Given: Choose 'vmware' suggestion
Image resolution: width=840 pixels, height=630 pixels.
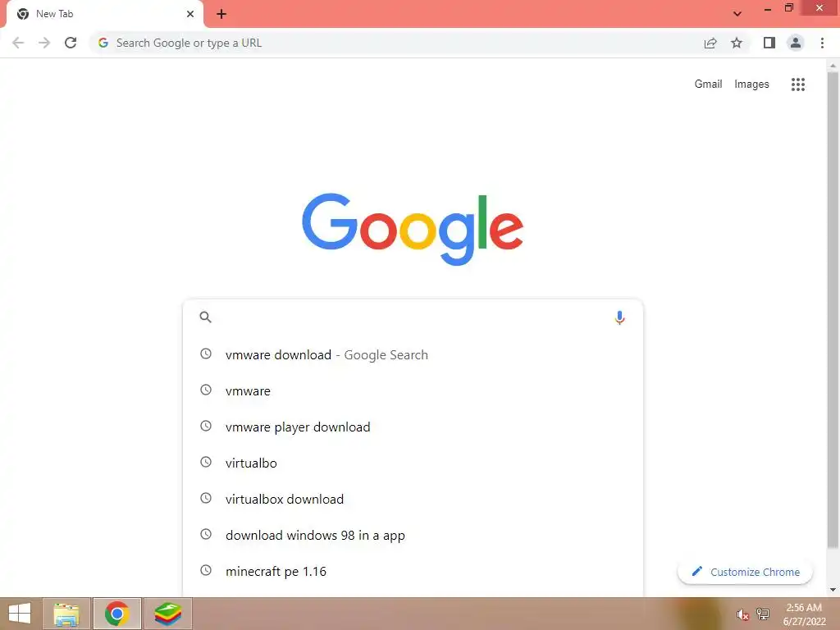Looking at the screenshot, I should [413, 391].
